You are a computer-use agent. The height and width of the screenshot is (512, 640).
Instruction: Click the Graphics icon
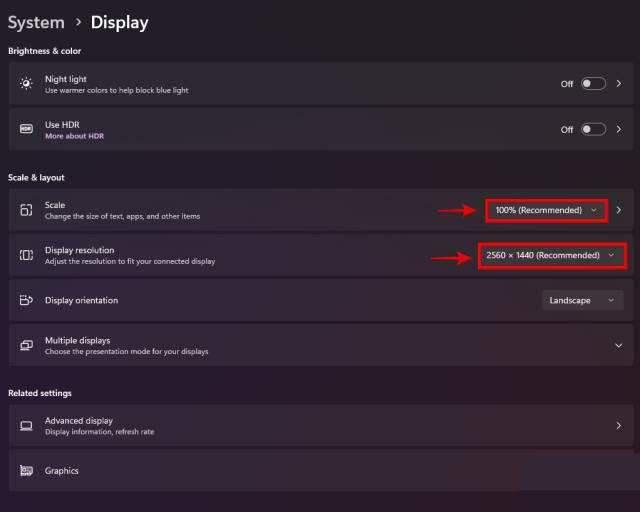point(26,471)
